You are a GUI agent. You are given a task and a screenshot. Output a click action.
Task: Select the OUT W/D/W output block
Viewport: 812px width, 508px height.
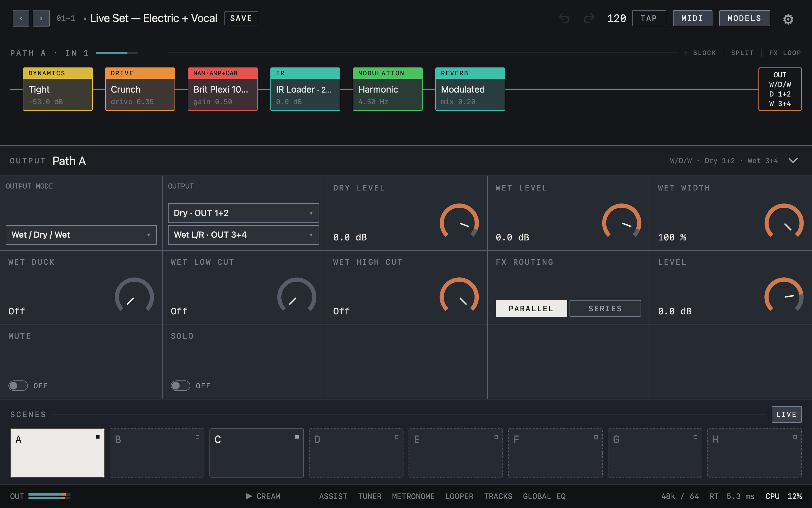(780, 89)
